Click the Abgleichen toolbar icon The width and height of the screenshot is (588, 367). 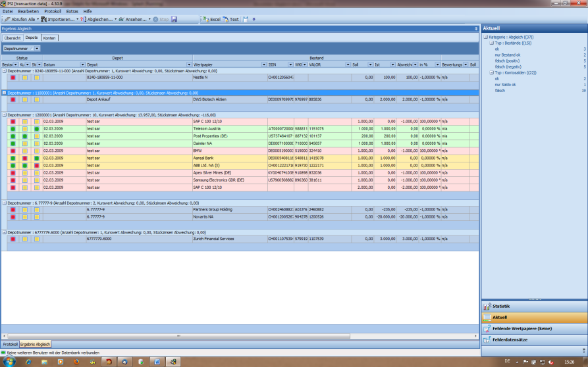click(99, 19)
